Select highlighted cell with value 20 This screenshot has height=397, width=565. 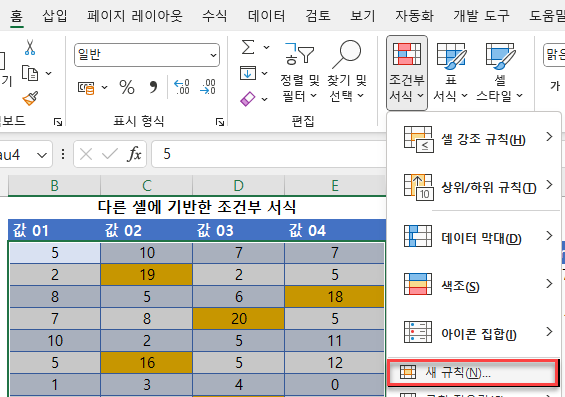[239, 319]
